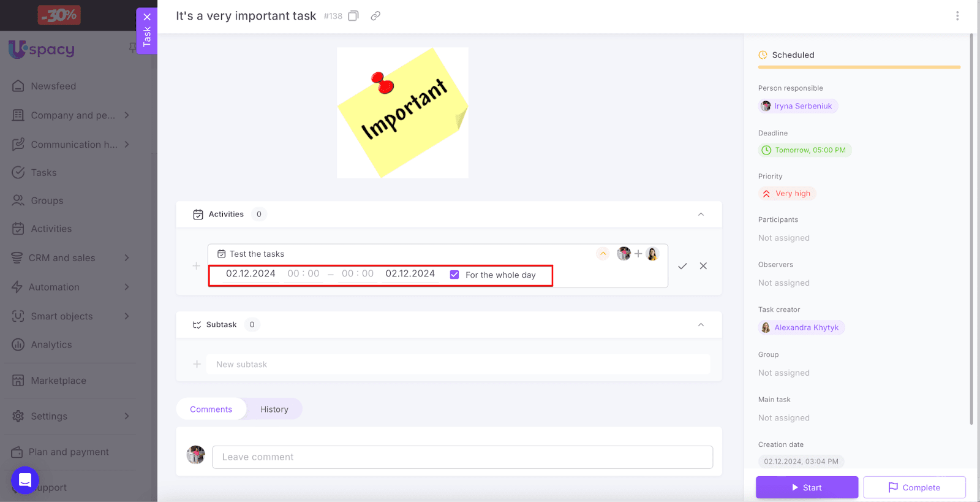Collapse the Subtask section
The height and width of the screenshot is (502, 980).
(x=701, y=325)
